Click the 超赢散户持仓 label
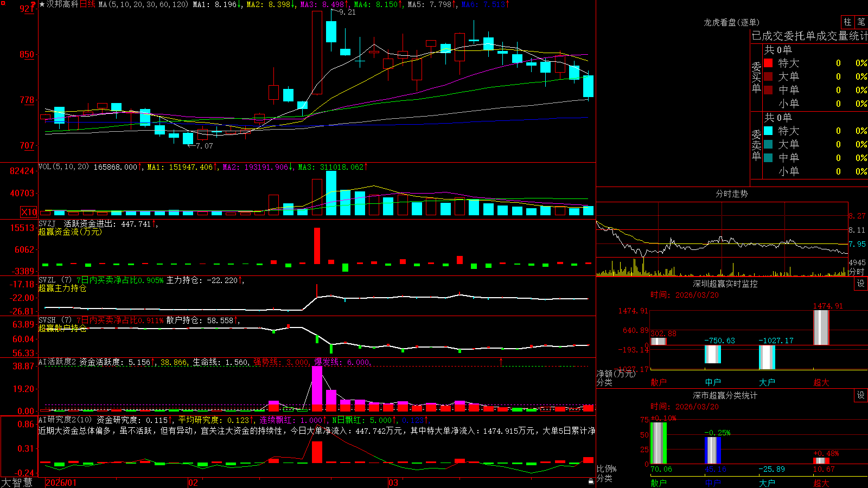Screen dimensions: 868x488 pos(62,328)
